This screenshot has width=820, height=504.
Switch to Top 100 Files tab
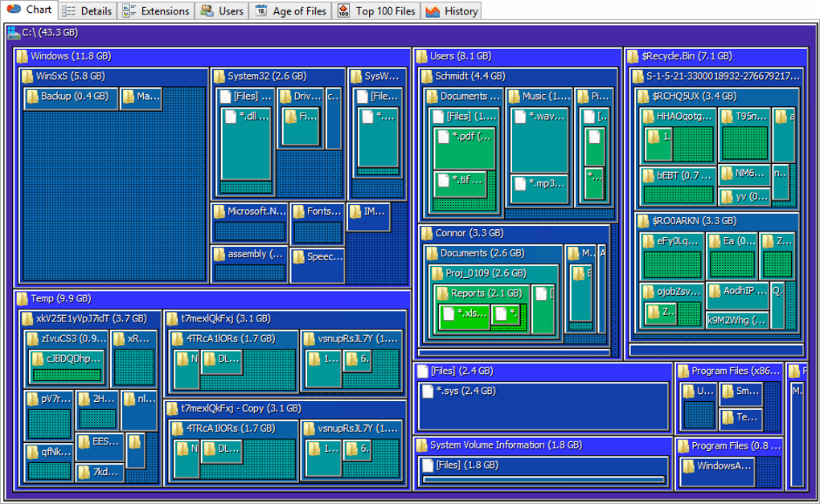376,11
